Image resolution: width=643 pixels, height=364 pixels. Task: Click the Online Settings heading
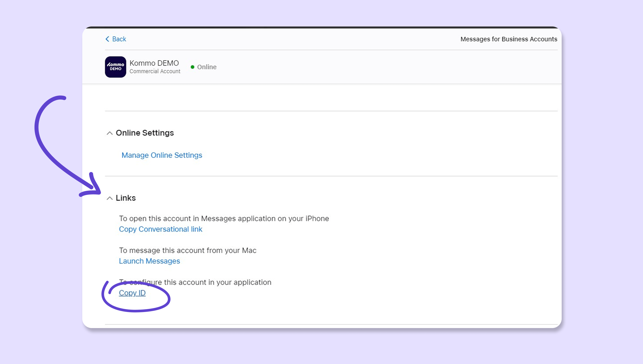144,133
